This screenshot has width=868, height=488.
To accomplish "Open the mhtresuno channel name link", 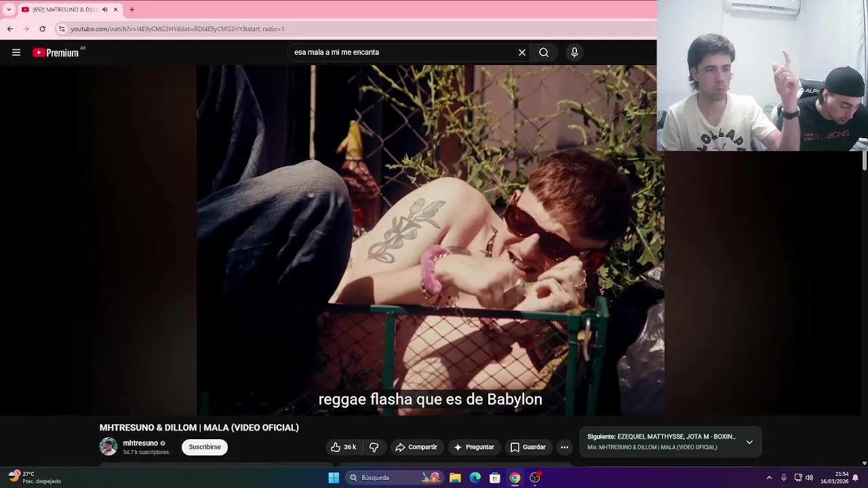I will 140,443.
